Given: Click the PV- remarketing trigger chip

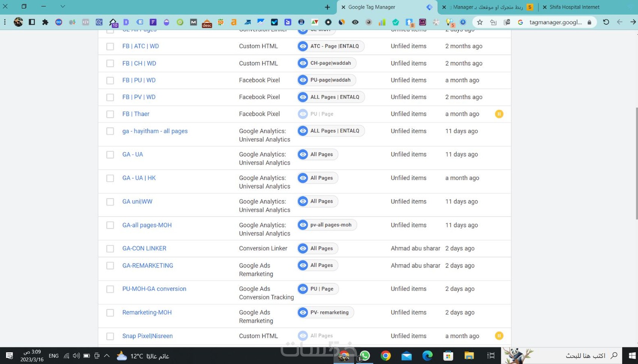Looking at the screenshot, I should pyautogui.click(x=325, y=312).
